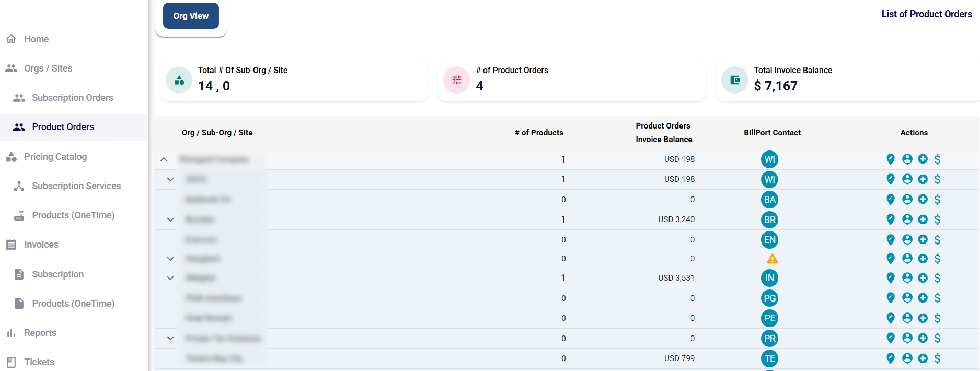Image resolution: width=980 pixels, height=371 pixels.
Task: Click the dollar sign icon in the USD 3,240 row
Action: pos(937,219)
